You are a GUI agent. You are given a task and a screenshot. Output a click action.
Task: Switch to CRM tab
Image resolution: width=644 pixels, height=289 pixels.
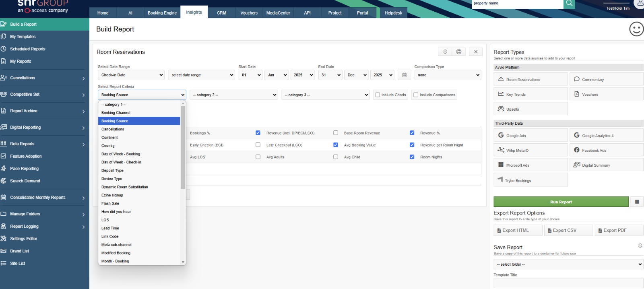(222, 13)
